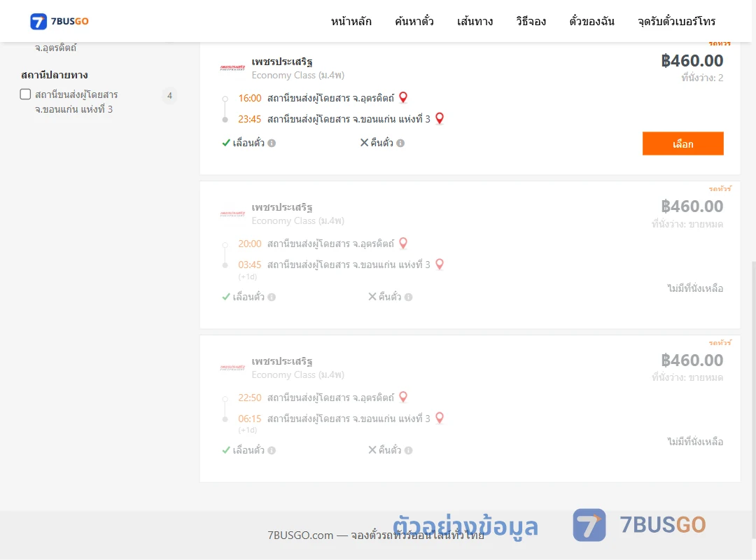Click the สถานีปลายทาง filter heading
Screen dimensions: 756x560
[x=55, y=75]
